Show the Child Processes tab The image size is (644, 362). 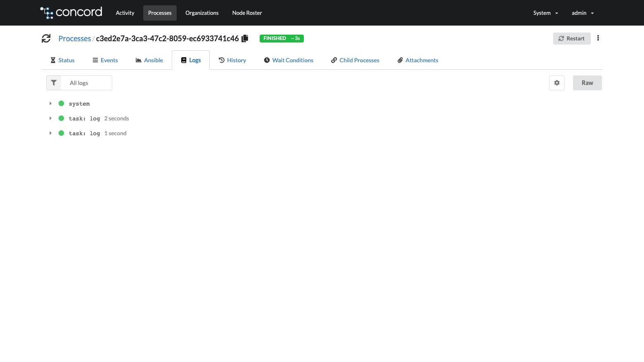(355, 60)
